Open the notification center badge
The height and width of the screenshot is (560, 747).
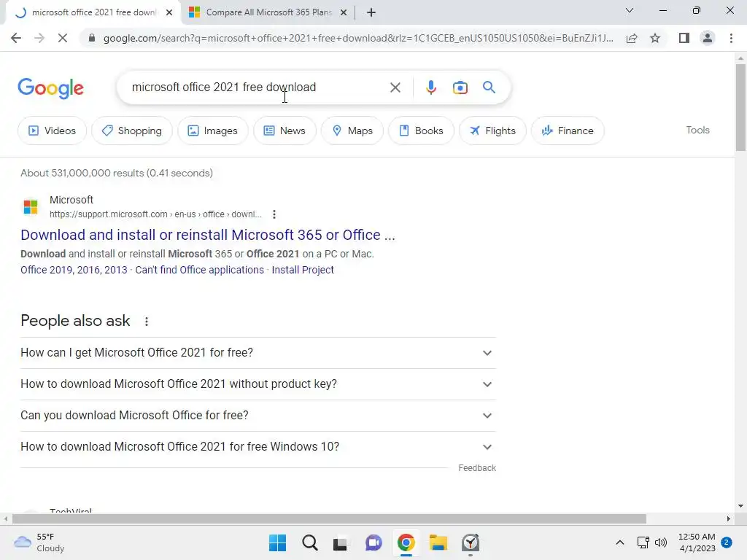click(727, 542)
